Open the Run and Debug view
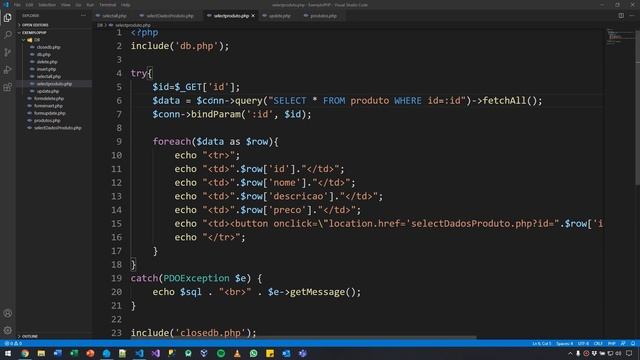The height and width of the screenshot is (360, 640). tap(8, 70)
